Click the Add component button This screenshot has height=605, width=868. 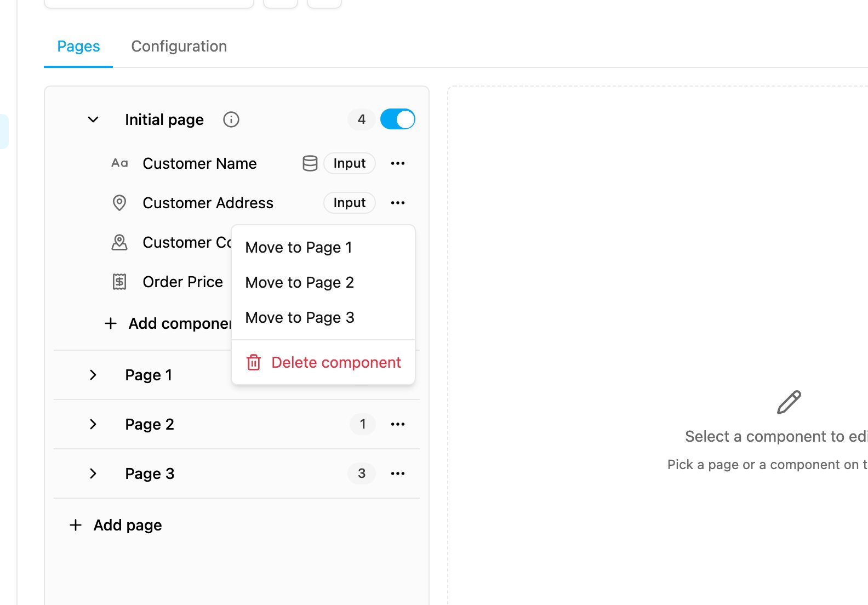pos(169,323)
